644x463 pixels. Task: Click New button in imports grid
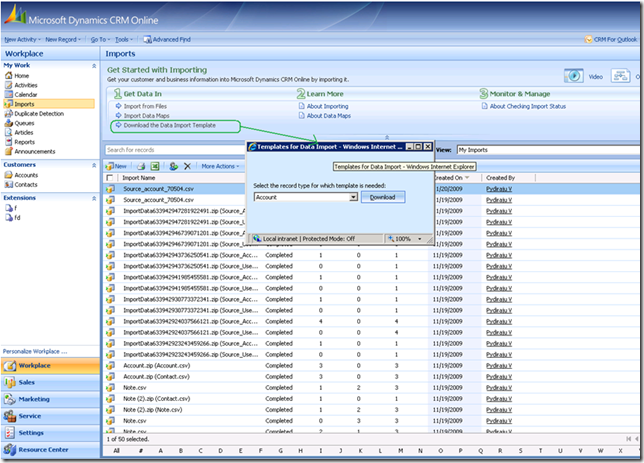[116, 166]
